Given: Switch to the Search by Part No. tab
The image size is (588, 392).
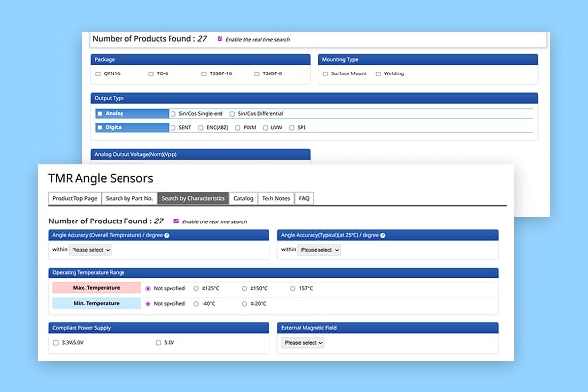Looking at the screenshot, I should tap(128, 198).
